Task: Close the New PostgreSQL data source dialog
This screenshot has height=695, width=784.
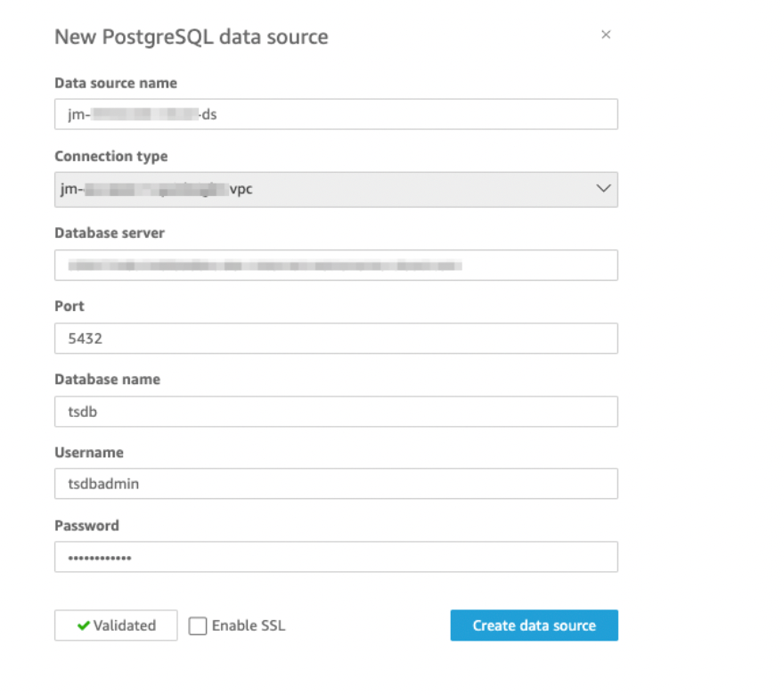Action: (x=606, y=36)
